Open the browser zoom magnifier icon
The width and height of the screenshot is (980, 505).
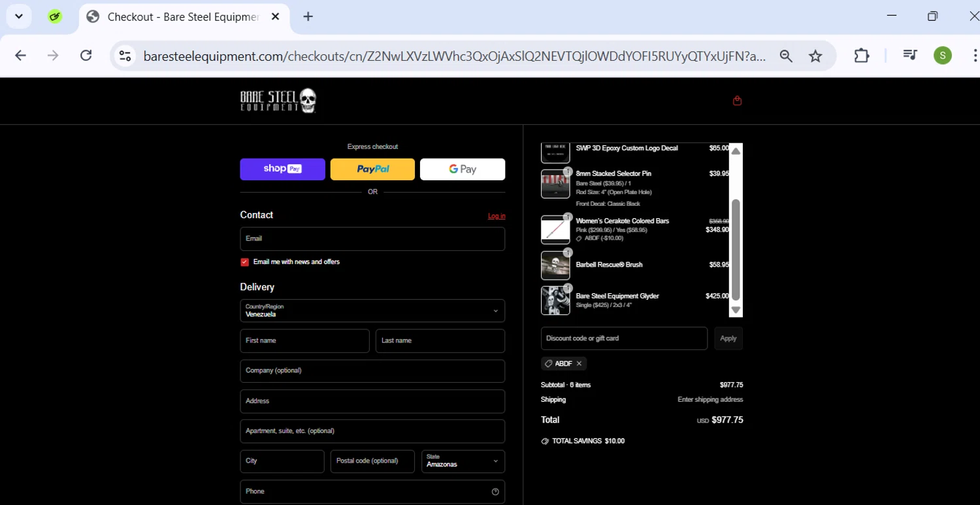coord(786,56)
